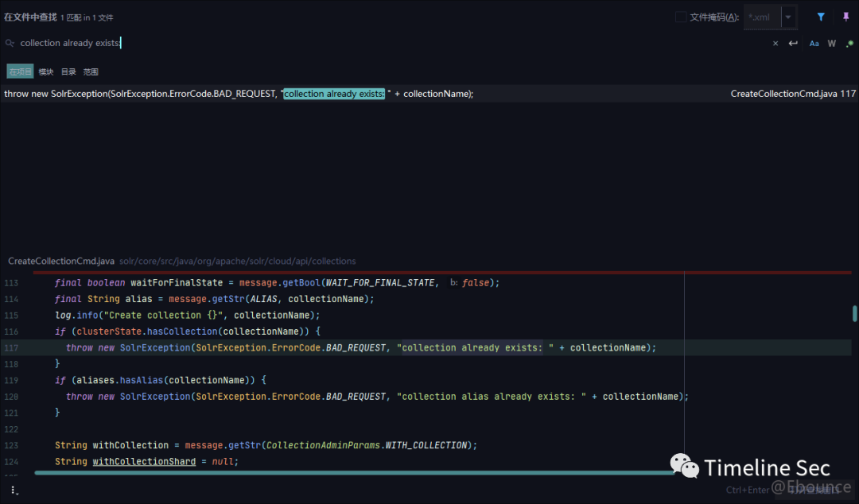This screenshot has height=504, width=859.
Task: Switch to 范围 scope tab
Action: (91, 72)
